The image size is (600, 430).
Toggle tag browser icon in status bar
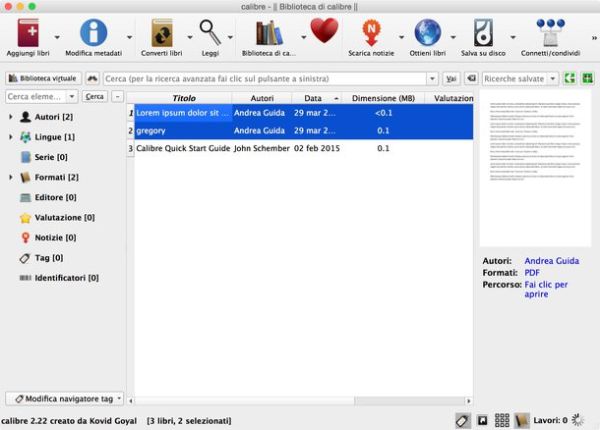(463, 421)
